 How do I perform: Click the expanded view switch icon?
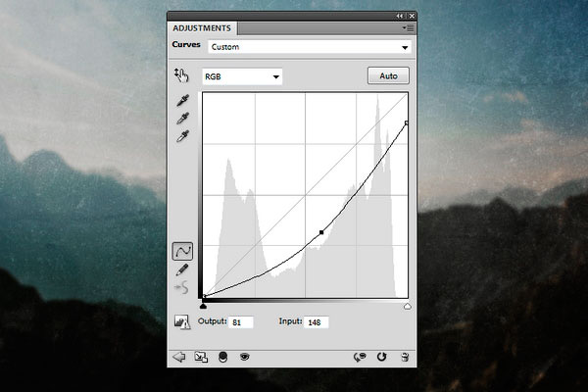pos(201,357)
